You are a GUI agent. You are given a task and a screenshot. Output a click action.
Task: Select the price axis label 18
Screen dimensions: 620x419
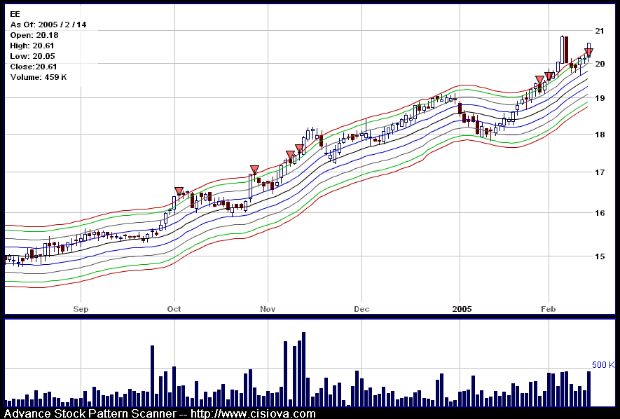pos(599,134)
